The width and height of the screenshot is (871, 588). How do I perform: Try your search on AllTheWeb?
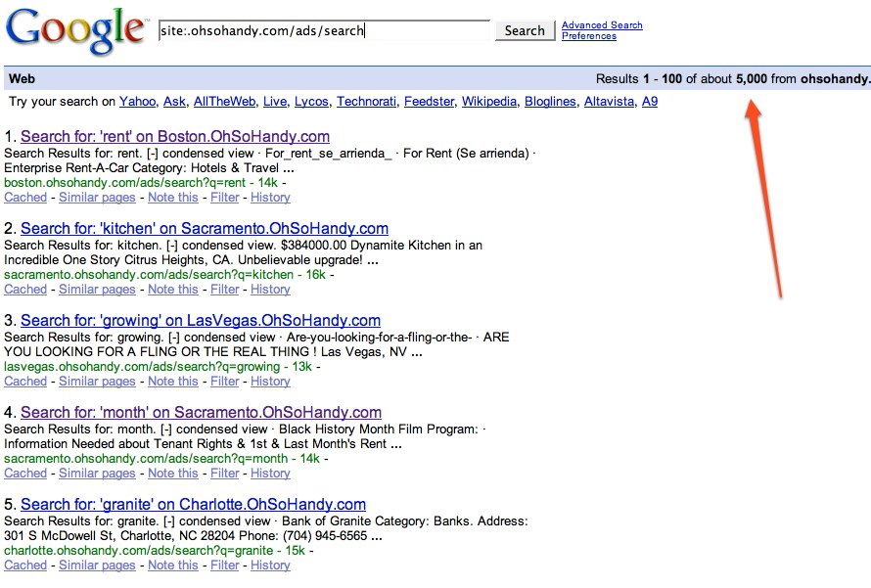[x=224, y=102]
